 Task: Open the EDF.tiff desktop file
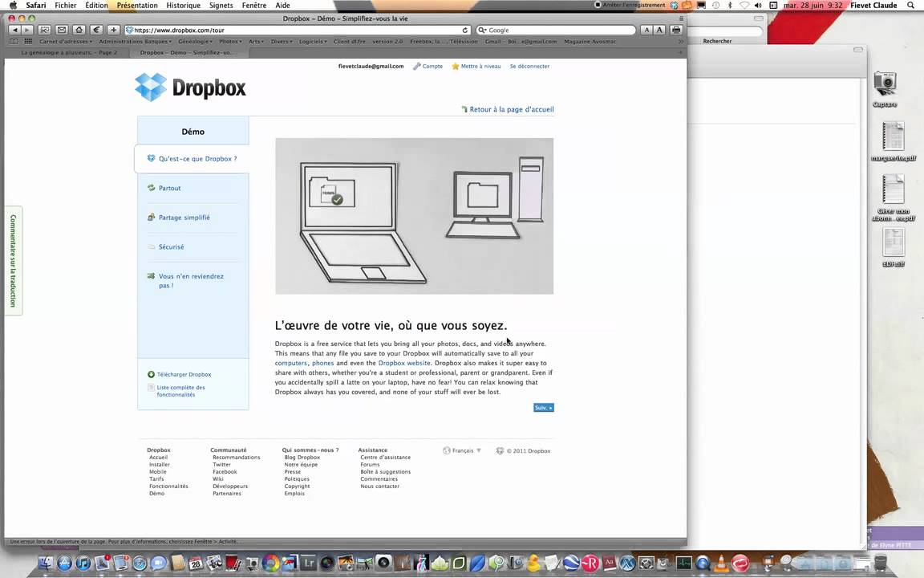(x=894, y=247)
